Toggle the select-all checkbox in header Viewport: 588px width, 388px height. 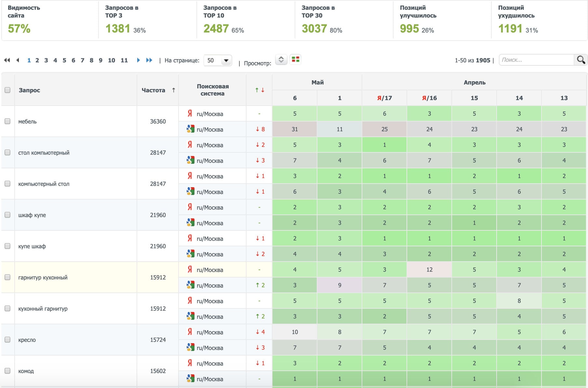7,90
